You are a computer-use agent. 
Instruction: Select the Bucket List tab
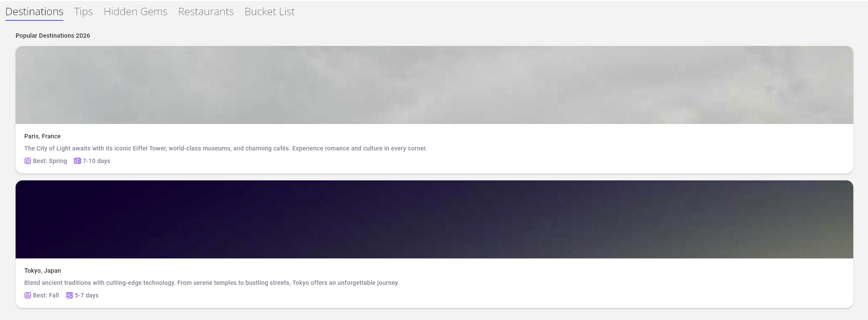coord(270,12)
